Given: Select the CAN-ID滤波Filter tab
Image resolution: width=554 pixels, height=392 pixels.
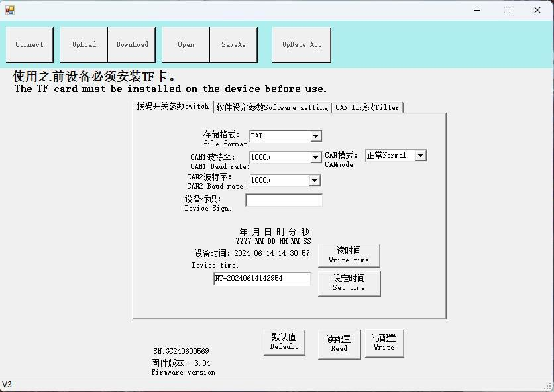Looking at the screenshot, I should tap(367, 107).
